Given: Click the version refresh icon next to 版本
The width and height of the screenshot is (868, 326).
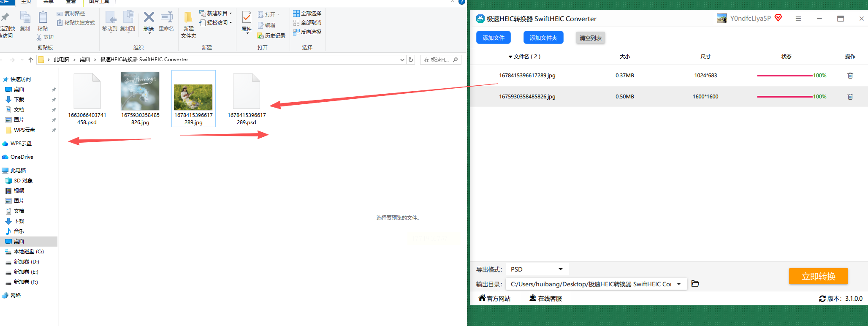Looking at the screenshot, I should click(822, 299).
